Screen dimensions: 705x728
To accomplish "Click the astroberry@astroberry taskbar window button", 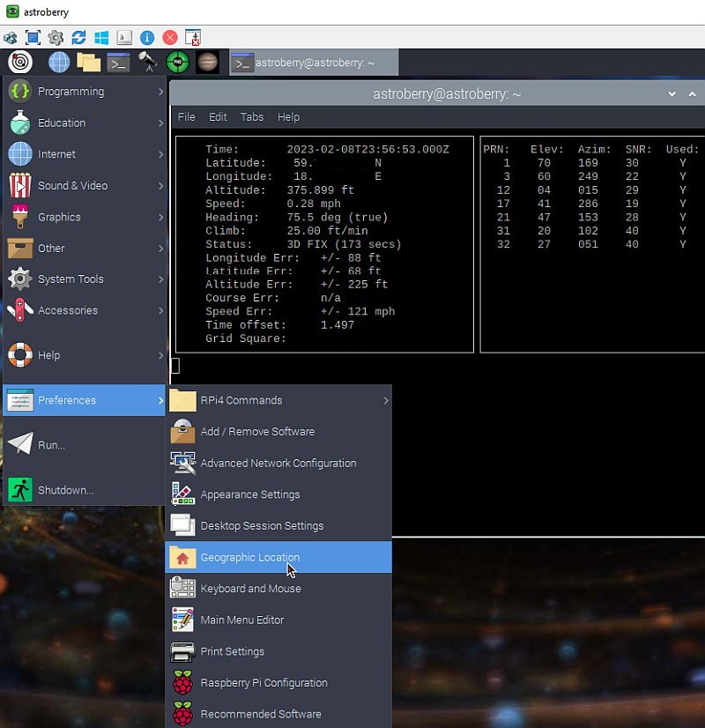I will click(314, 63).
